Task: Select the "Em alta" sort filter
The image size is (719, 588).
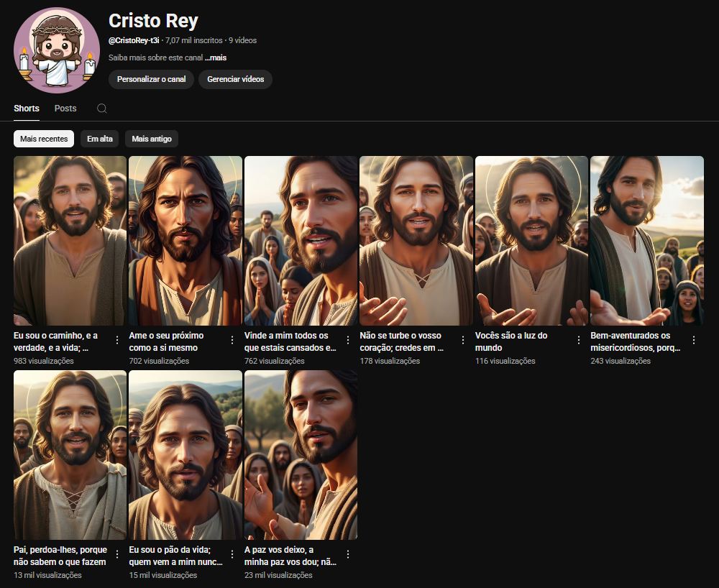Action: [100, 139]
